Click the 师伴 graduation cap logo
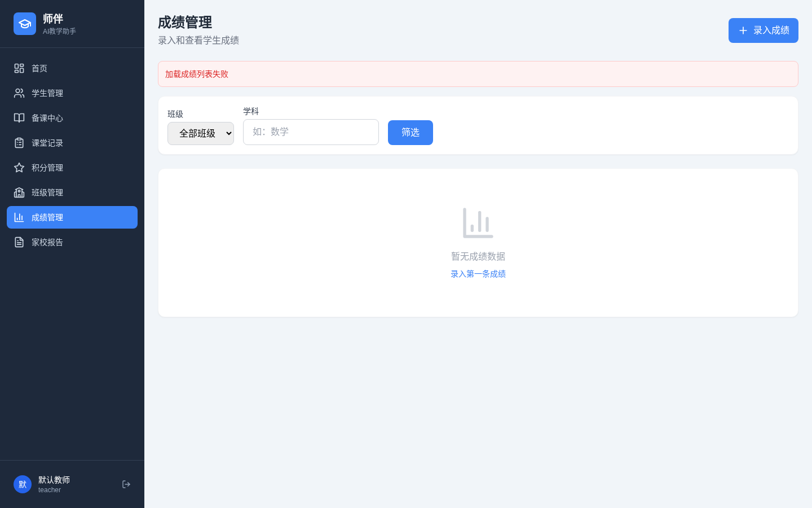This screenshot has height=508, width=812. click(x=25, y=24)
